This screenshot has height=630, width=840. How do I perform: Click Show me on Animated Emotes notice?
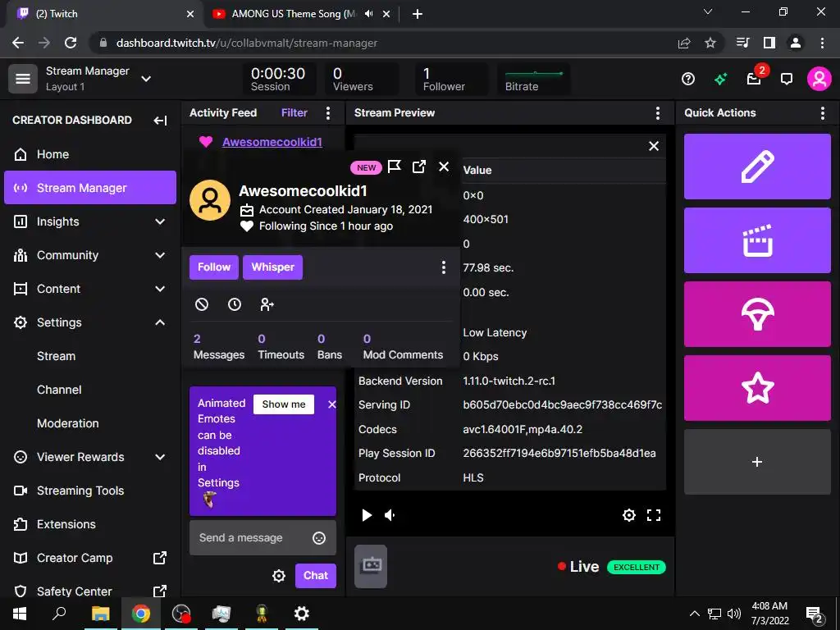[x=283, y=404]
